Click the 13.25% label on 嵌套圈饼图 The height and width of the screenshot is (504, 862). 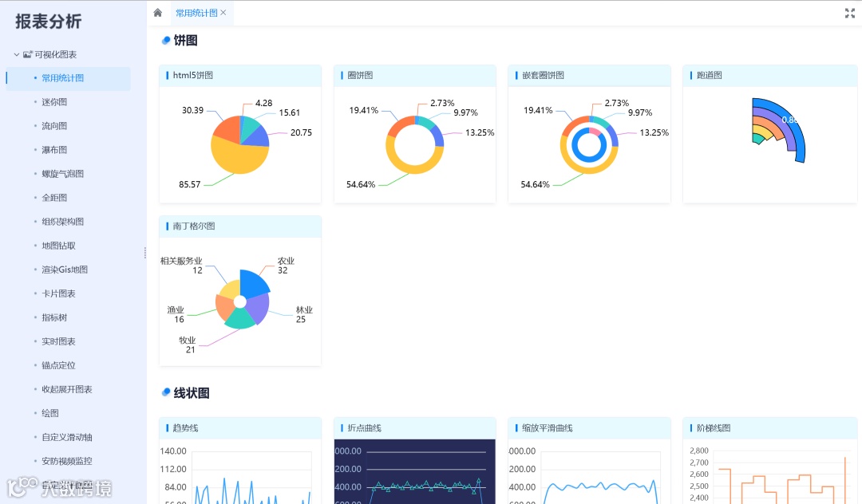pyautogui.click(x=654, y=133)
